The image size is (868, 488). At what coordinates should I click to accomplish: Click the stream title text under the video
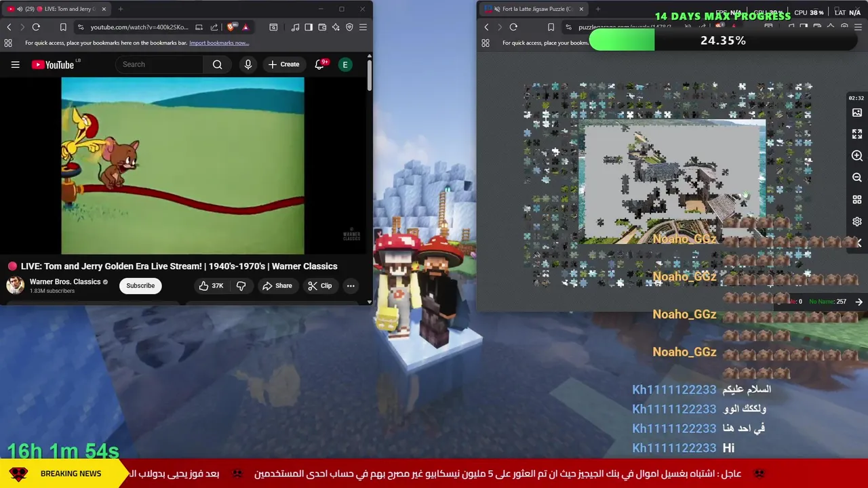[x=179, y=266]
